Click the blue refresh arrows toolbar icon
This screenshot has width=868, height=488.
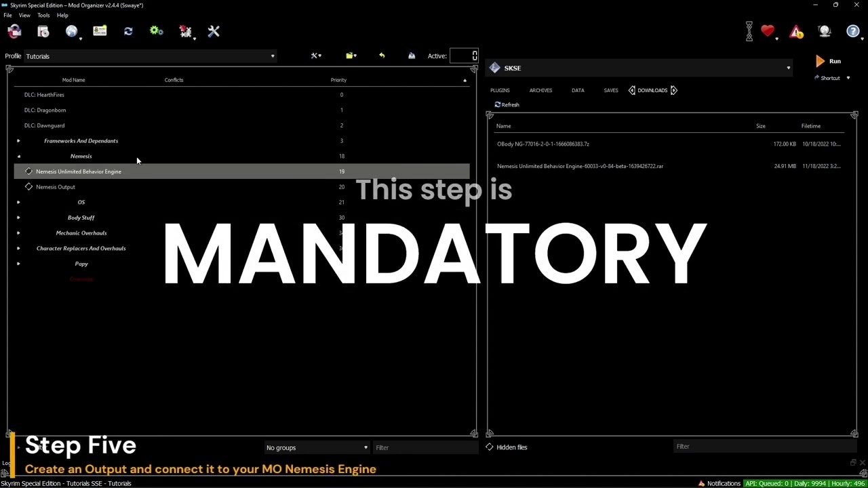coord(128,31)
